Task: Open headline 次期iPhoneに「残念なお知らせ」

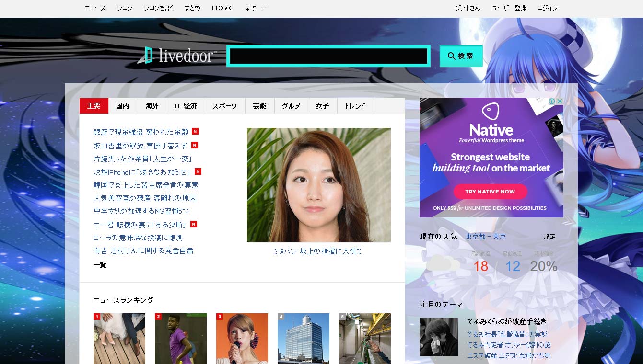Action: click(x=142, y=172)
